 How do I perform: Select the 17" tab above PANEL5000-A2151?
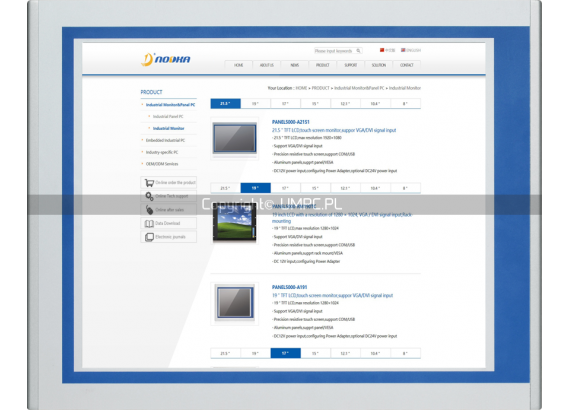(x=285, y=104)
